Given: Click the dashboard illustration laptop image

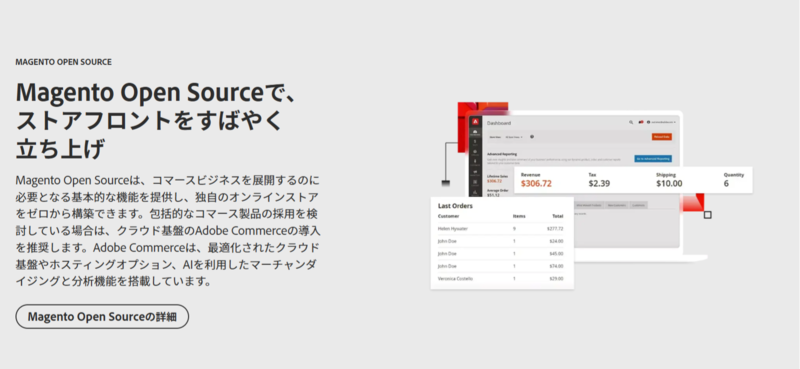Looking at the screenshot, I should click(592, 196).
